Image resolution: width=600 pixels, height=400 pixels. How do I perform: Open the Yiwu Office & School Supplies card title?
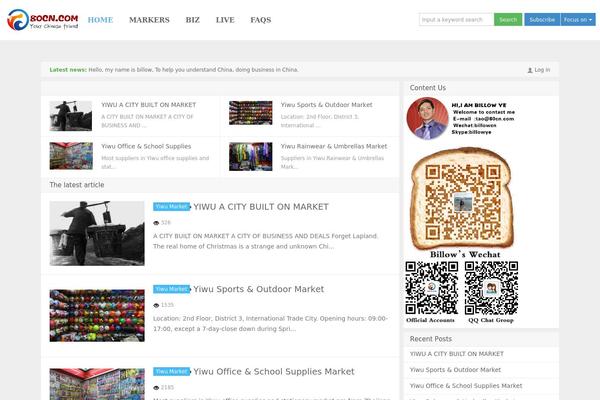pos(146,146)
